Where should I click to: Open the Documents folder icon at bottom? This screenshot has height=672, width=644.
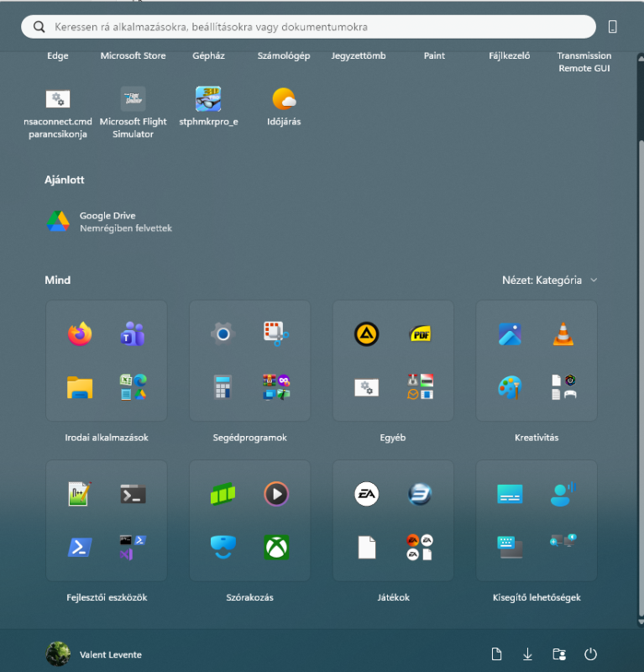[x=496, y=654]
